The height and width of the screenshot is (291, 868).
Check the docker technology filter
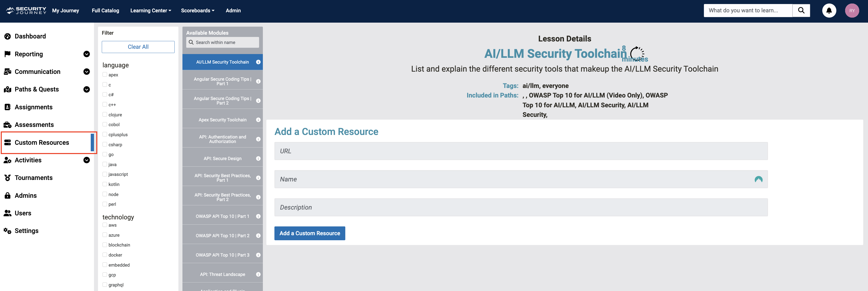105,255
